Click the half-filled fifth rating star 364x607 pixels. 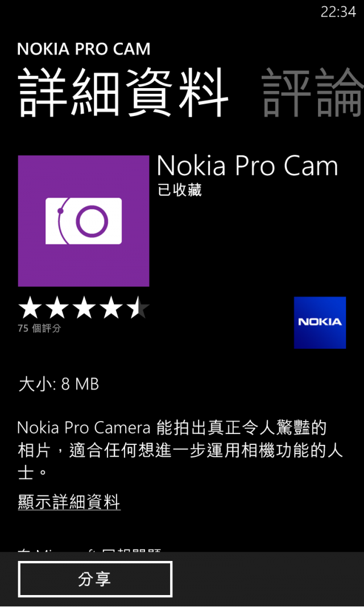point(138,309)
